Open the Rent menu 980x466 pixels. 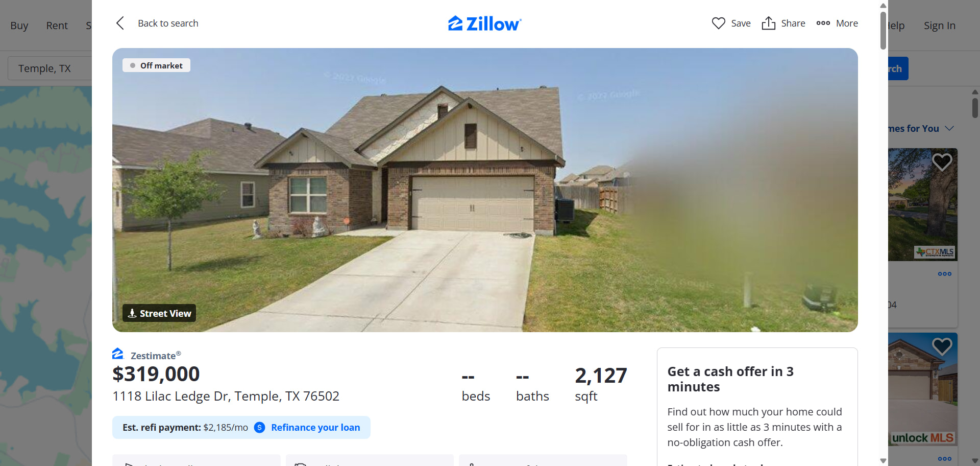[x=57, y=26]
